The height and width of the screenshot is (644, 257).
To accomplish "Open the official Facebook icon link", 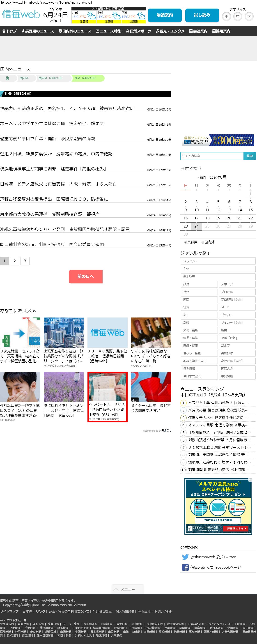I will [185, 568].
